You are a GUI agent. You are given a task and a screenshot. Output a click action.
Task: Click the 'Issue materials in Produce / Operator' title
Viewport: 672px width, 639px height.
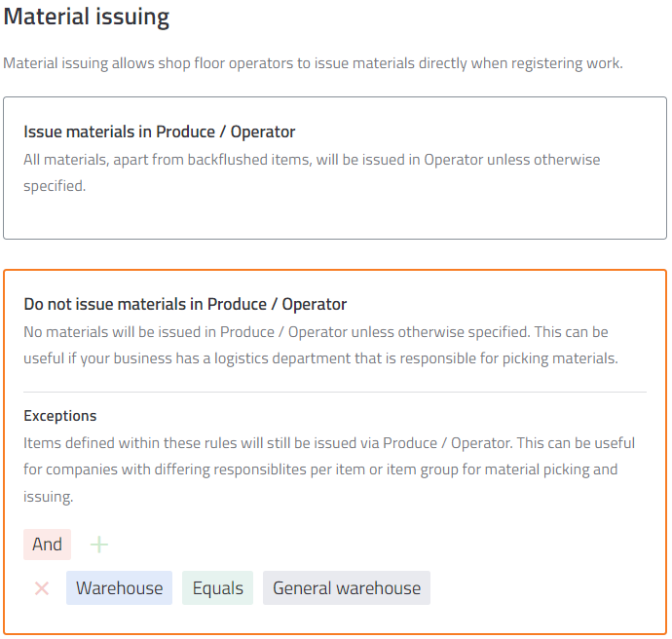(x=160, y=132)
